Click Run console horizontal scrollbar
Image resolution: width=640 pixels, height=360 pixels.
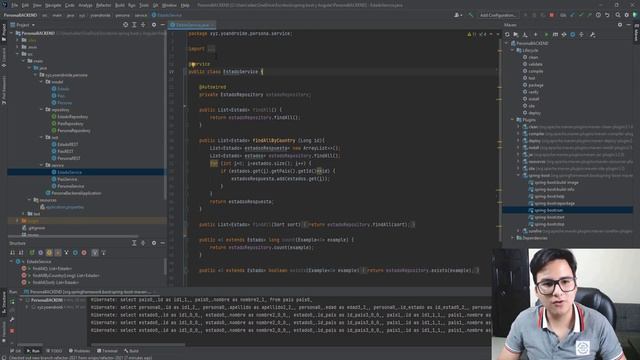(137, 344)
